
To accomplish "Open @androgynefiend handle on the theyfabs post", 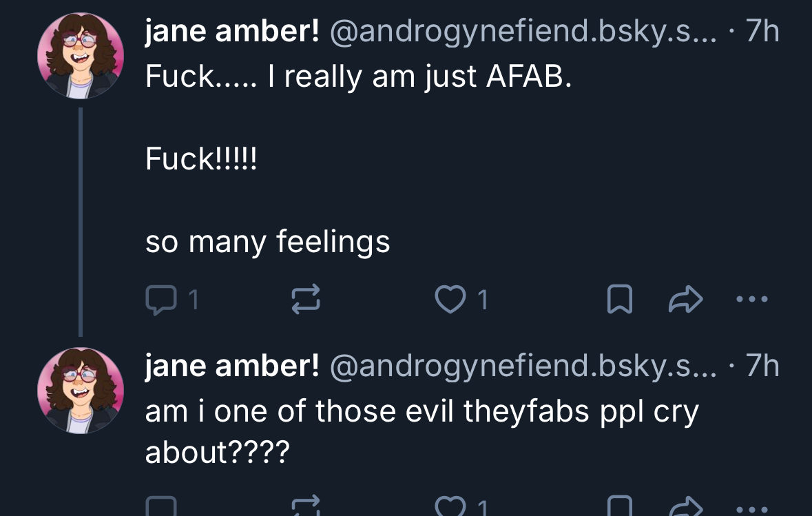I will (523, 366).
